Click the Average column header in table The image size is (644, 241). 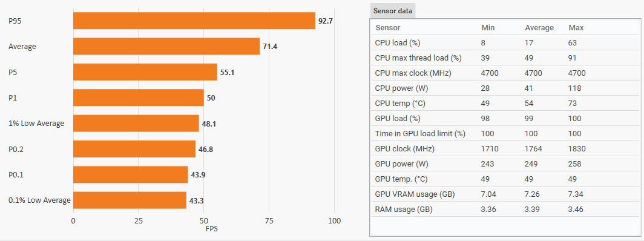pyautogui.click(x=539, y=27)
